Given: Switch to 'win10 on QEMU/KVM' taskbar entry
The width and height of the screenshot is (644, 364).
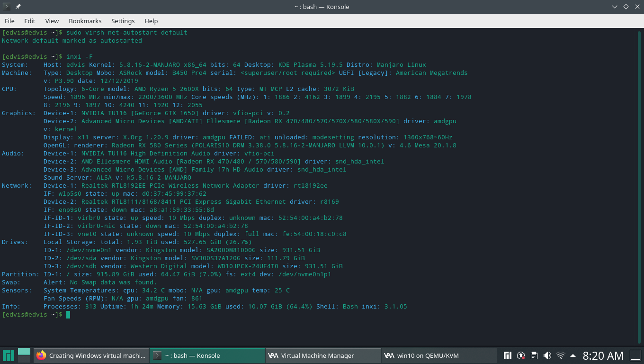Looking at the screenshot, I should [x=438, y=355].
